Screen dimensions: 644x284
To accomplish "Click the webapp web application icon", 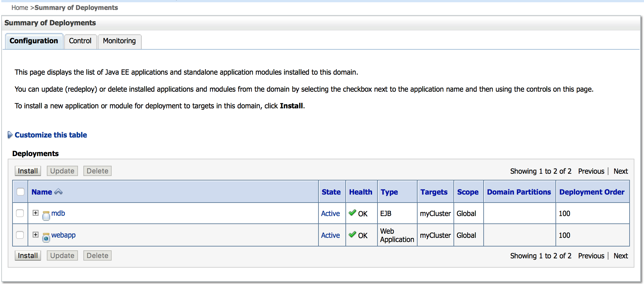I will (x=46, y=237).
